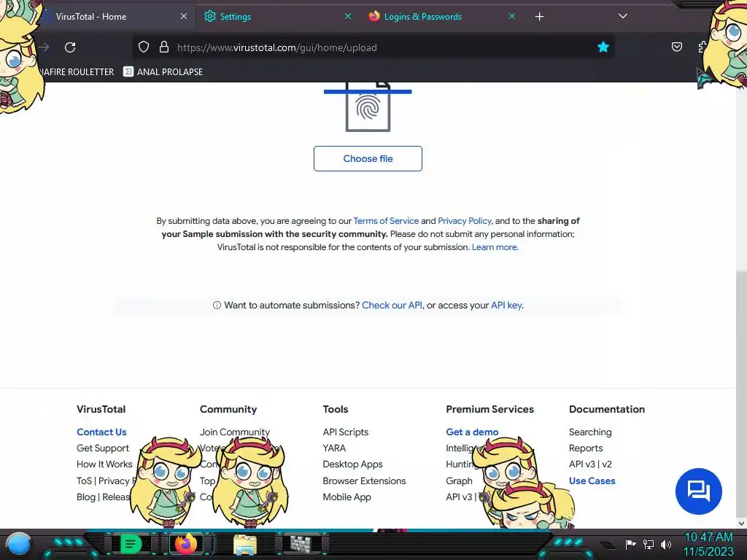This screenshot has height=560, width=747.
Task: Open the chat support bubble
Action: click(x=698, y=491)
